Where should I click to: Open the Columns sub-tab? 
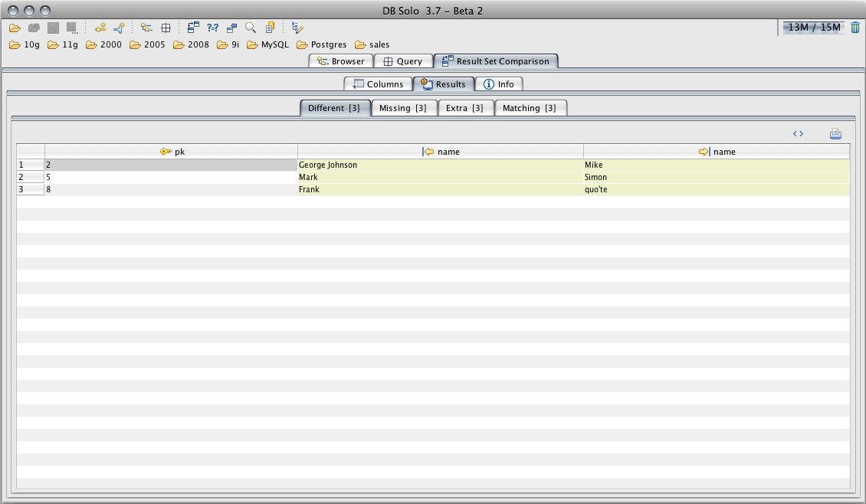click(x=379, y=84)
